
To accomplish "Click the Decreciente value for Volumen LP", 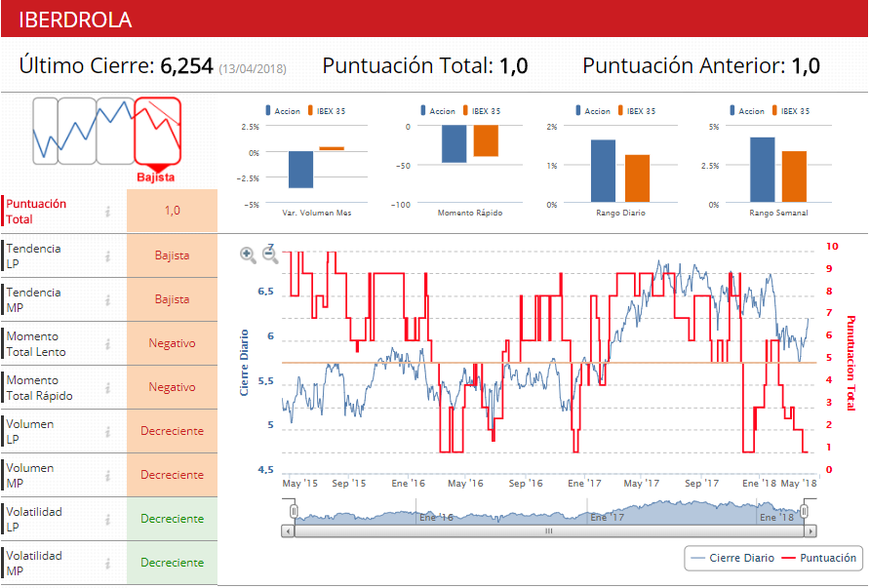I will pyautogui.click(x=172, y=431).
